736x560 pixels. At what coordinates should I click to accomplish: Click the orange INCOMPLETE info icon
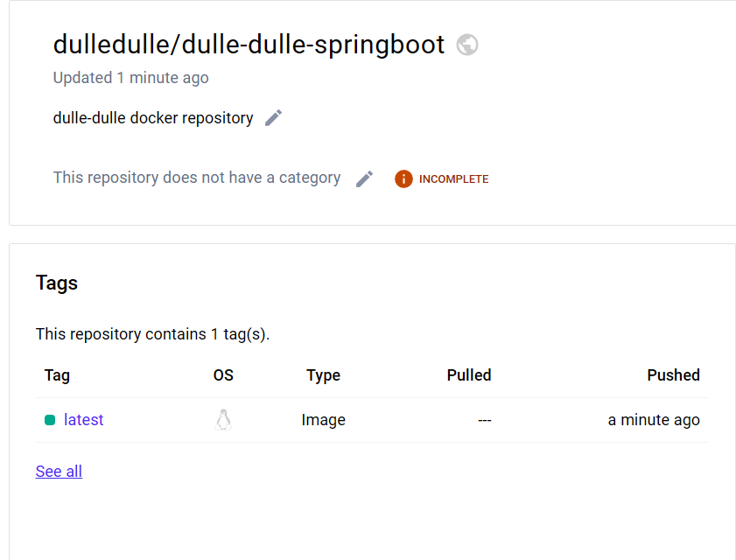point(403,178)
